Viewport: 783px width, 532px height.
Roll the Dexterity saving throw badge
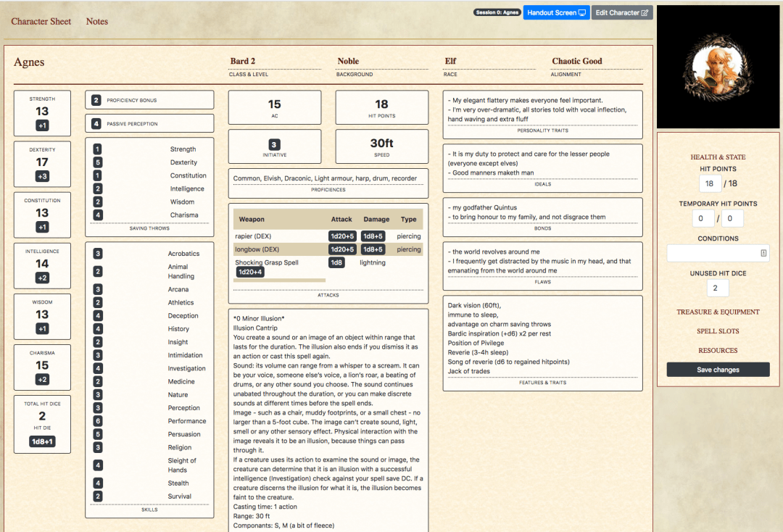97,162
